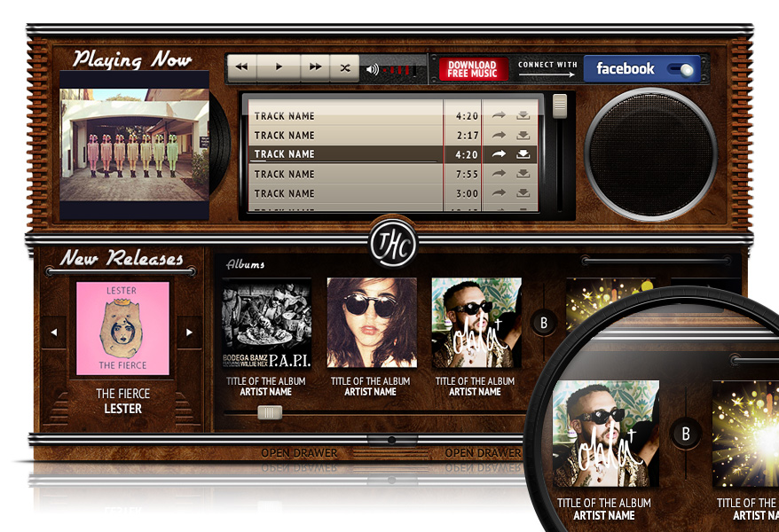The image size is (779, 532).
Task: Download the highlighted track via its tray icon
Action: coord(523,153)
